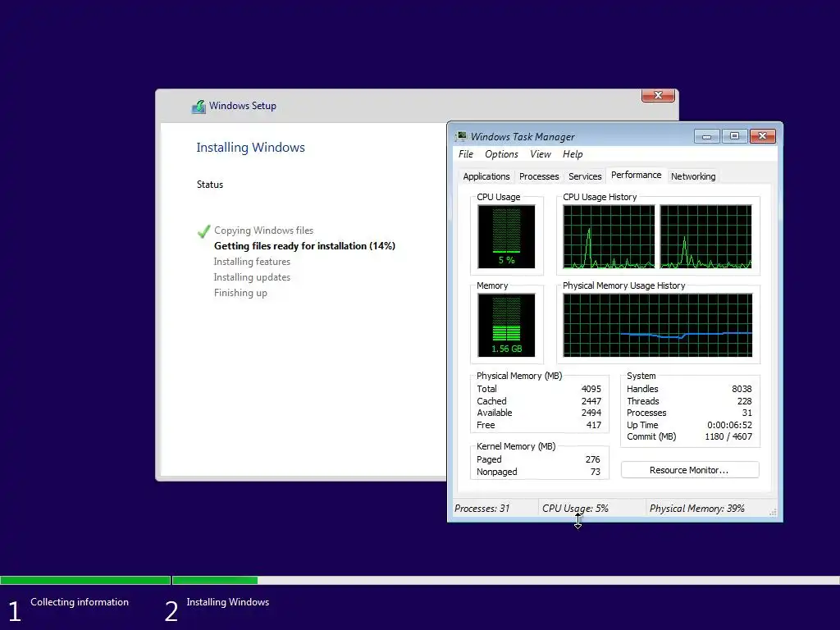The width and height of the screenshot is (840, 630).
Task: Open the File menu in Task Manager
Action: [x=466, y=154]
